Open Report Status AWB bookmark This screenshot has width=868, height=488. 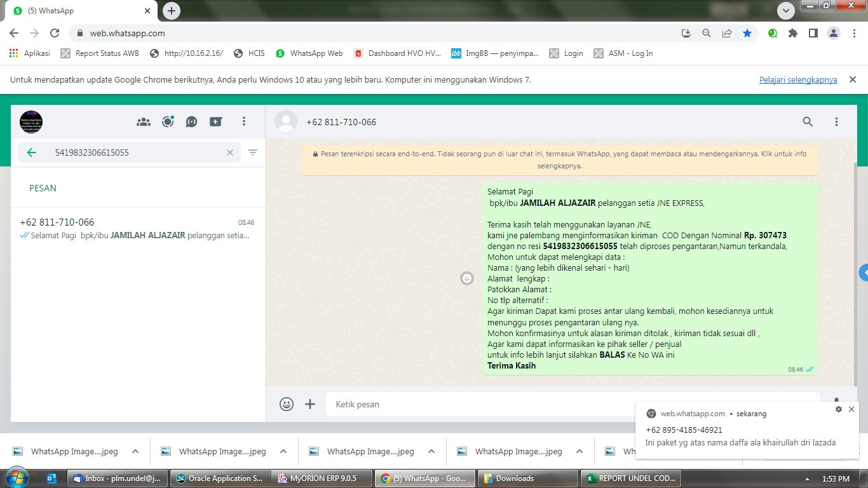(x=100, y=53)
